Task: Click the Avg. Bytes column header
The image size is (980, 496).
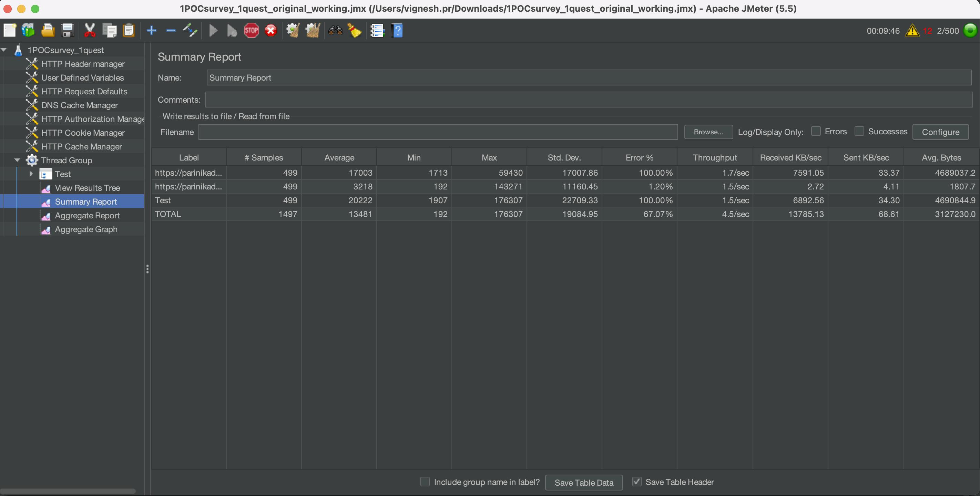Action: pos(941,157)
